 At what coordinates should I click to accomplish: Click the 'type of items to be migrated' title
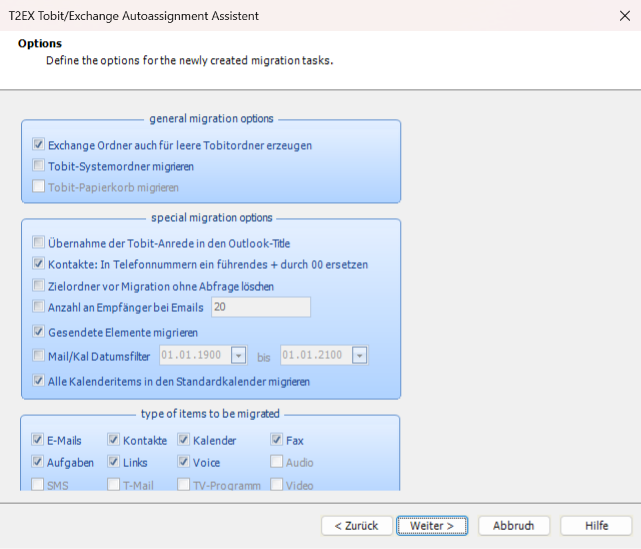tap(210, 414)
